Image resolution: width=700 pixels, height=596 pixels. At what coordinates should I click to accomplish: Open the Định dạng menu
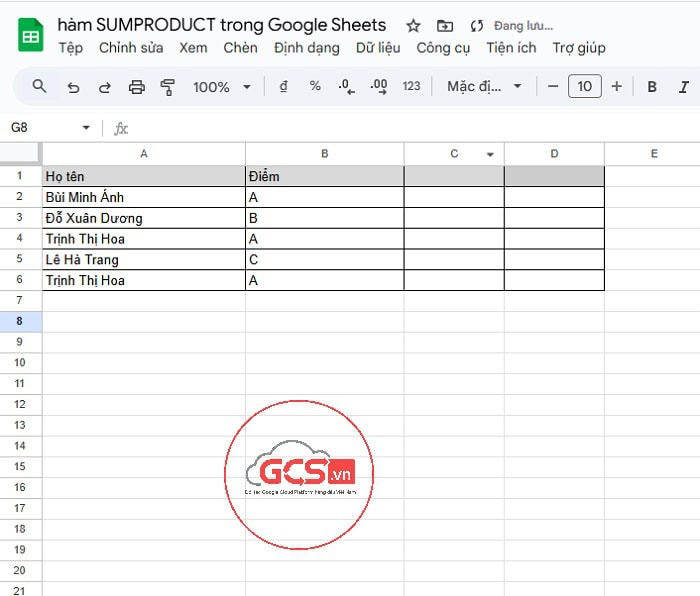(307, 48)
